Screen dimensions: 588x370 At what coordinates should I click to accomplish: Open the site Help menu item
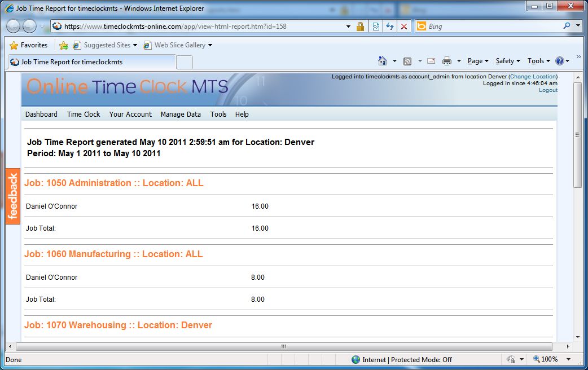[x=242, y=114]
